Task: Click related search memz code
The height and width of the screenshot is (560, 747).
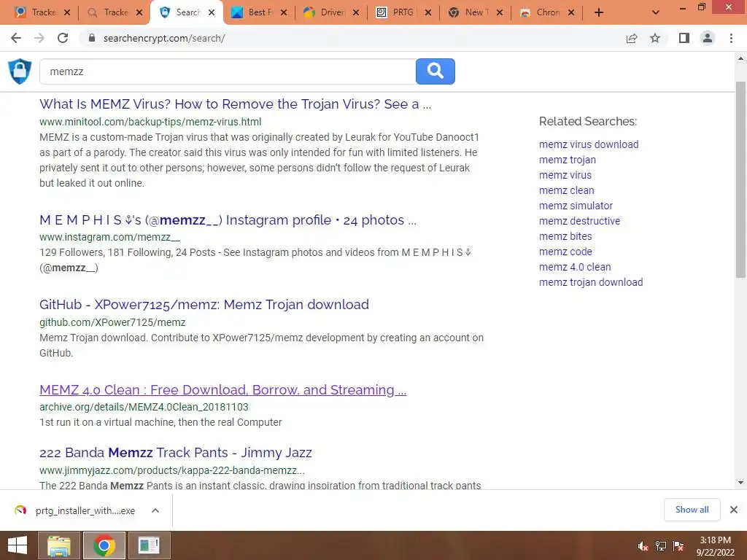Action: click(x=565, y=252)
